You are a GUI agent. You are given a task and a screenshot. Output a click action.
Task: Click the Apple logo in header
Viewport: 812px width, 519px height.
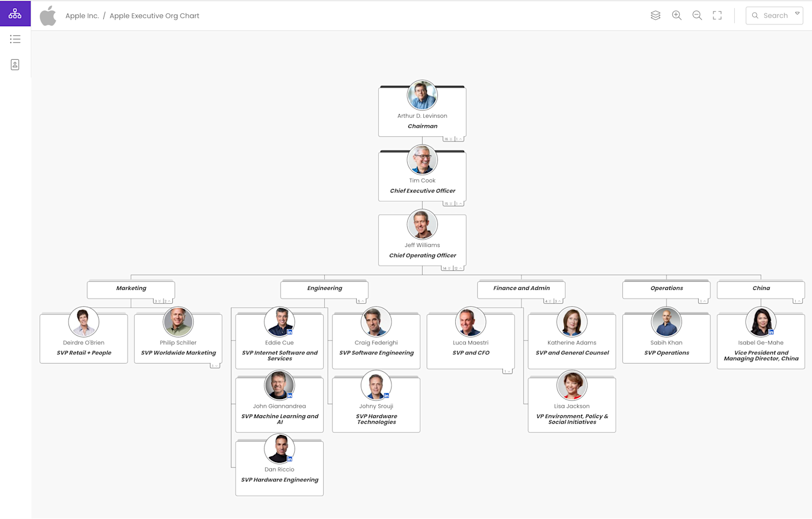point(48,16)
